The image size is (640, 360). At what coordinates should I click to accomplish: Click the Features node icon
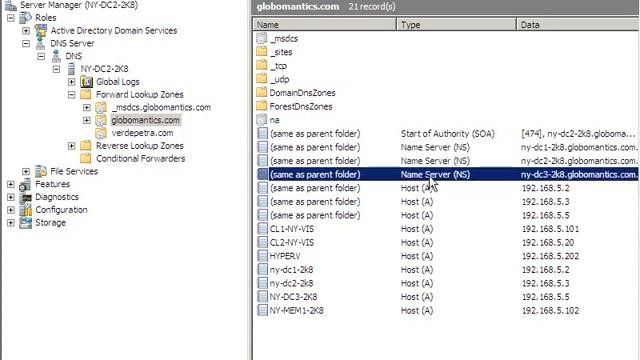pos(26,184)
